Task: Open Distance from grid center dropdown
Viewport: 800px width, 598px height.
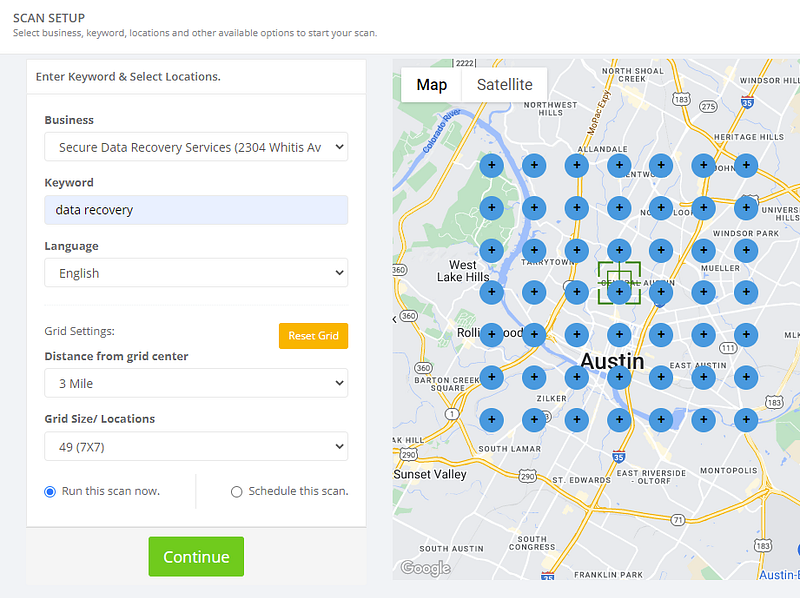Action: [196, 383]
